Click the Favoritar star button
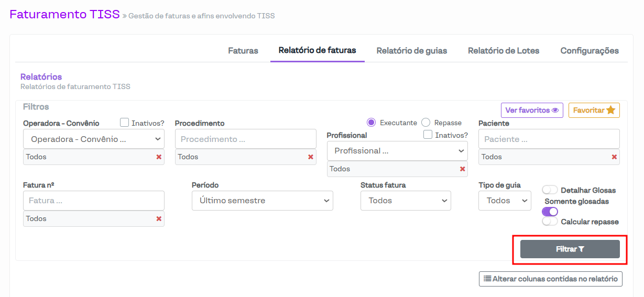The width and height of the screenshot is (644, 297). pos(594,111)
